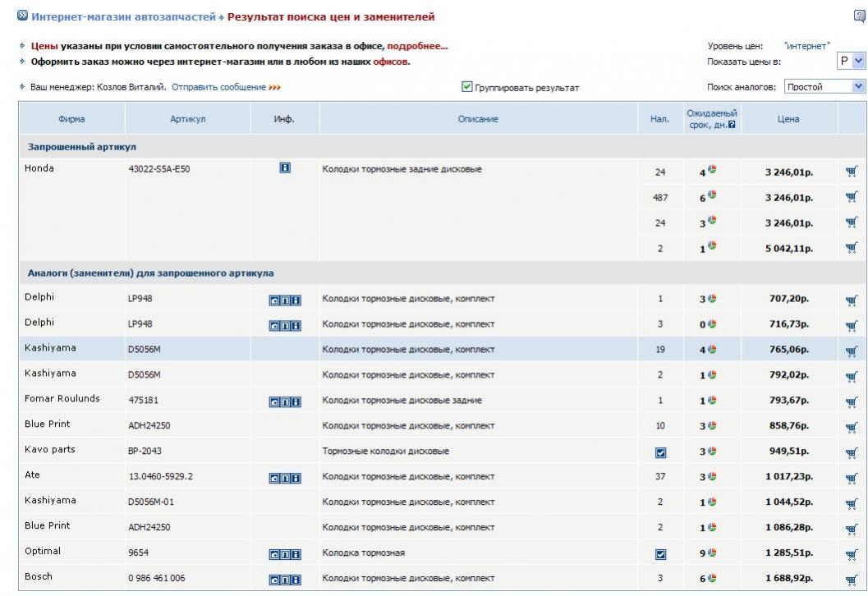The height and width of the screenshot is (596, 868).
Task: Sort by Артикул column header
Action: pos(188,119)
